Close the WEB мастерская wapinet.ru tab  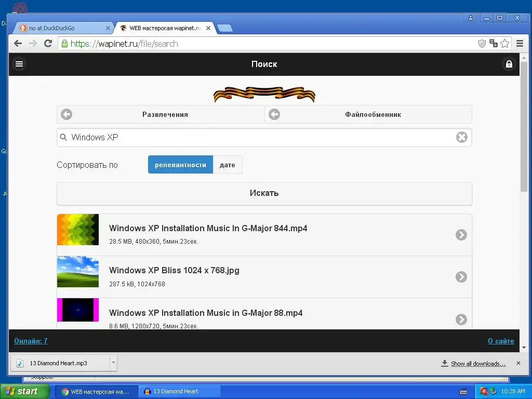click(208, 28)
